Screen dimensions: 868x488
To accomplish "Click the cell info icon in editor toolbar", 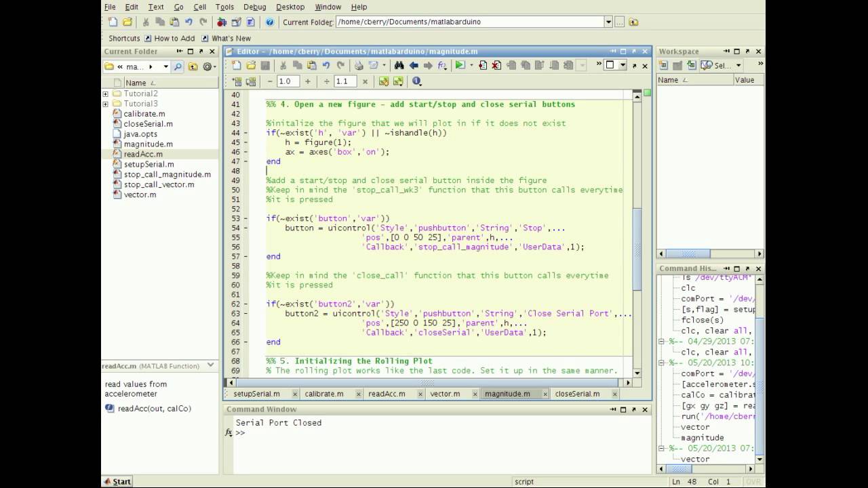I will pyautogui.click(x=416, y=81).
